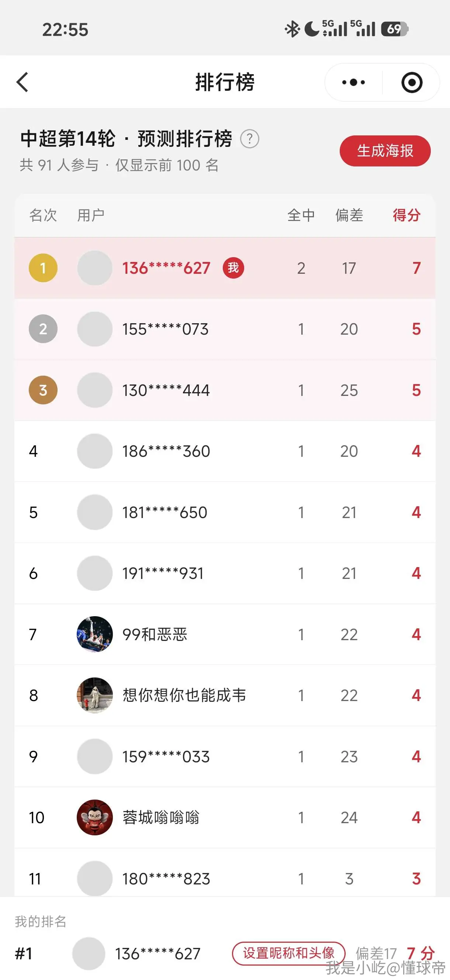450x980 pixels.
Task: Tap the battery indicator in status bar
Action: [394, 29]
